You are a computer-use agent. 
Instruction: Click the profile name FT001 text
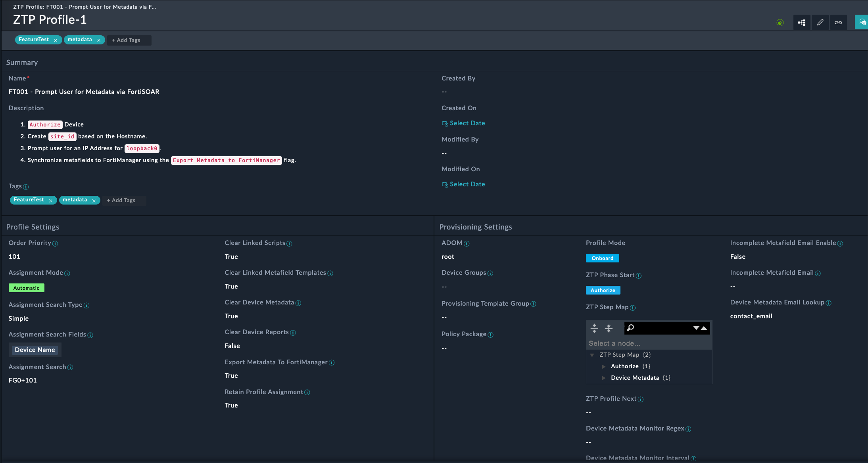(84, 92)
